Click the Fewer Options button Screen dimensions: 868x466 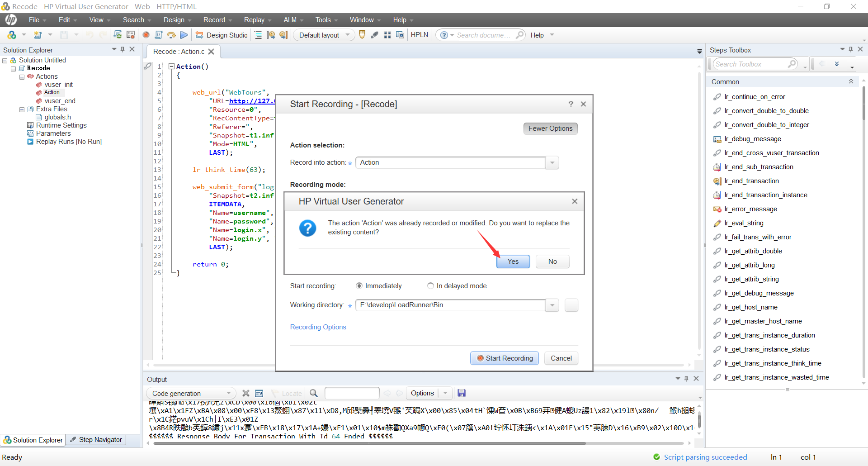pyautogui.click(x=550, y=128)
